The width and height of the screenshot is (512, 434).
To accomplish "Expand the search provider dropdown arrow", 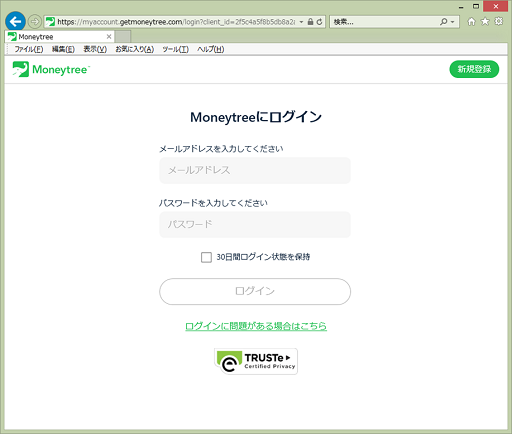I will click(x=452, y=22).
